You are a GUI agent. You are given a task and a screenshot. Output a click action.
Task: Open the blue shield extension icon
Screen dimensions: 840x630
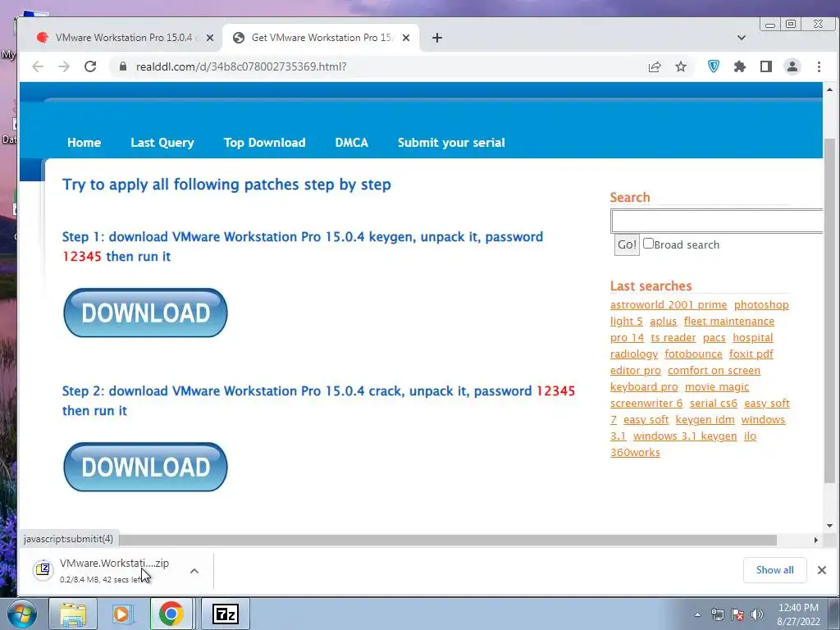(714, 66)
